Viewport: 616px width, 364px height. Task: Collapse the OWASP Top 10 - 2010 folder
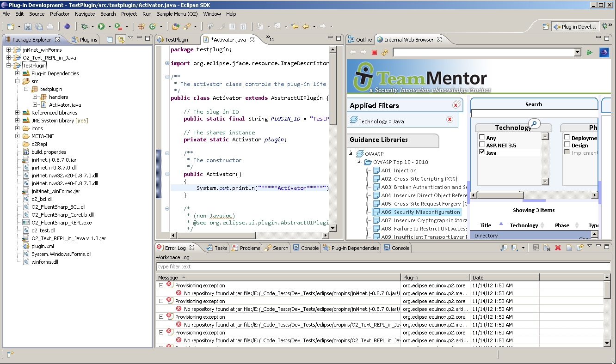pyautogui.click(x=359, y=162)
